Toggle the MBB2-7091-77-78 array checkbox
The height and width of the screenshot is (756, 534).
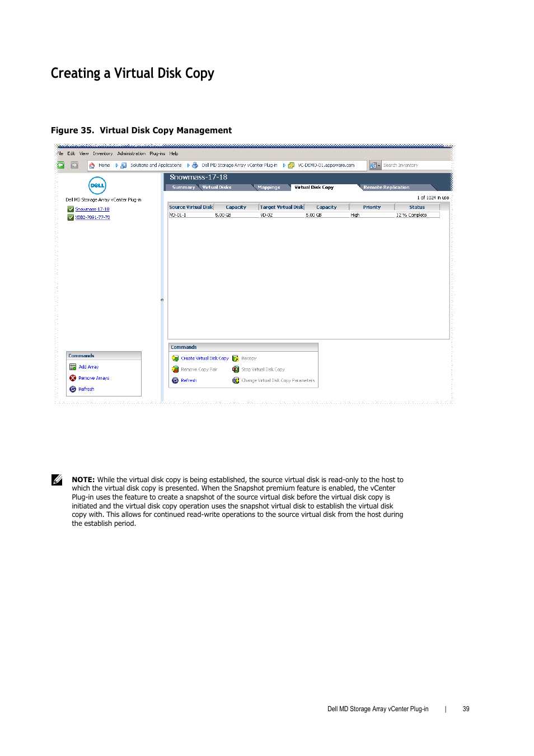point(71,217)
